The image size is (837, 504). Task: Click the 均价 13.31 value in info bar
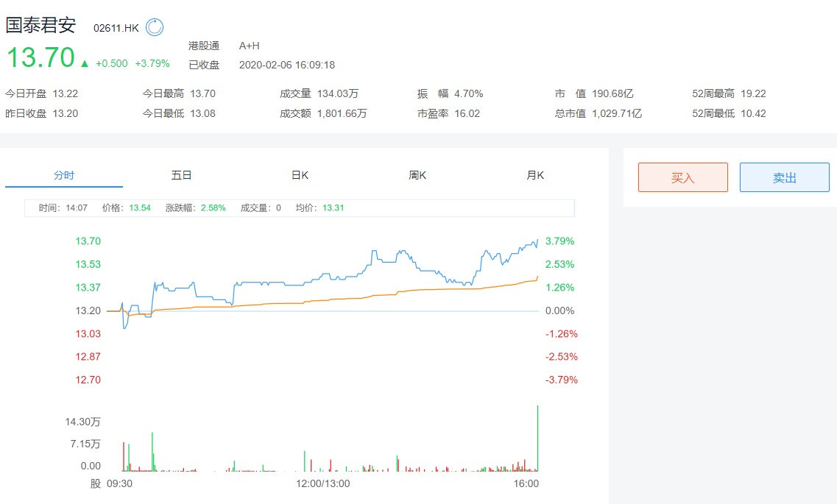[333, 207]
